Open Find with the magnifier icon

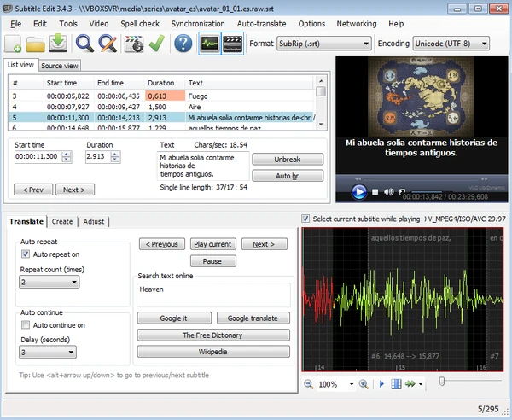pos(85,43)
